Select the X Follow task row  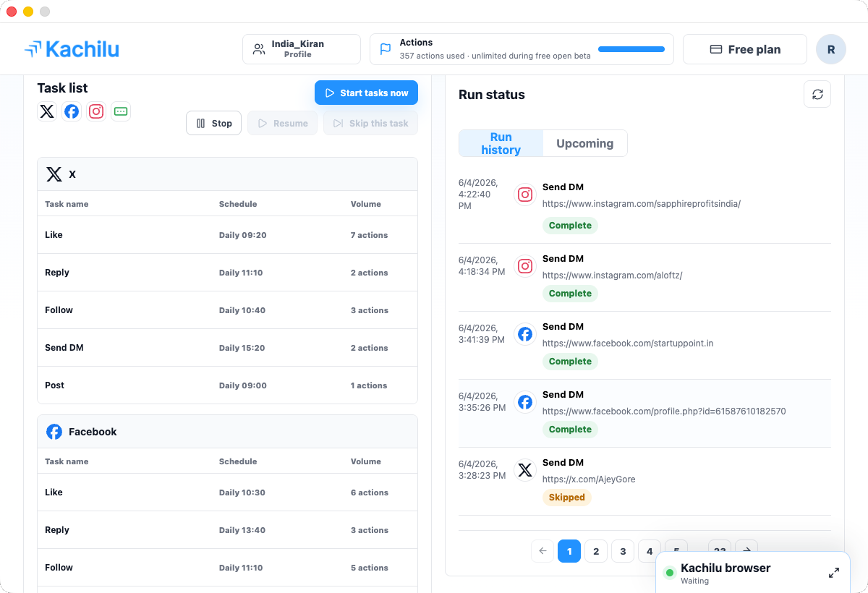(227, 310)
